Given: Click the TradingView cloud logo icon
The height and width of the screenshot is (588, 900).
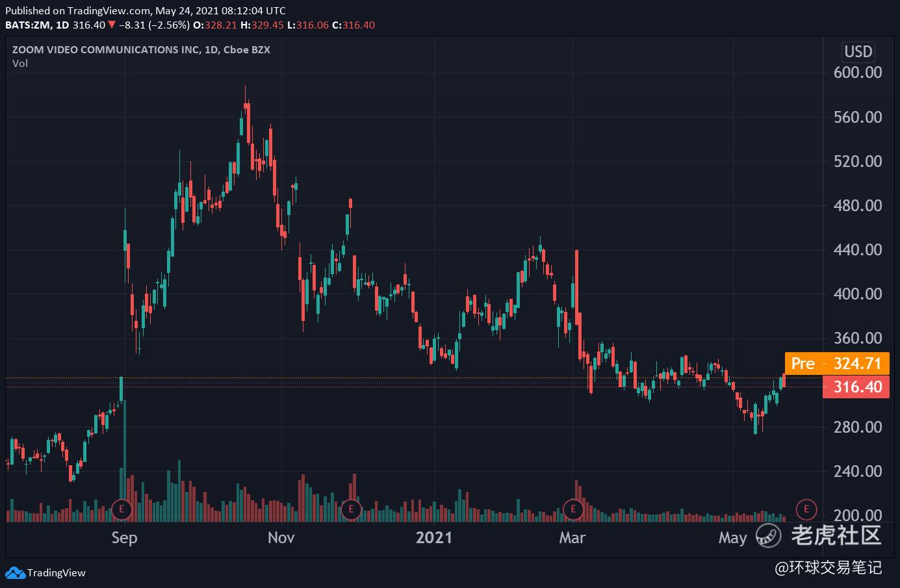Looking at the screenshot, I should 15,573.
